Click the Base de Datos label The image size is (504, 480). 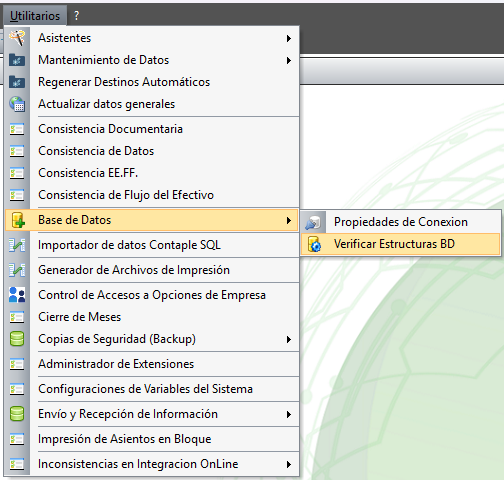coord(75,220)
